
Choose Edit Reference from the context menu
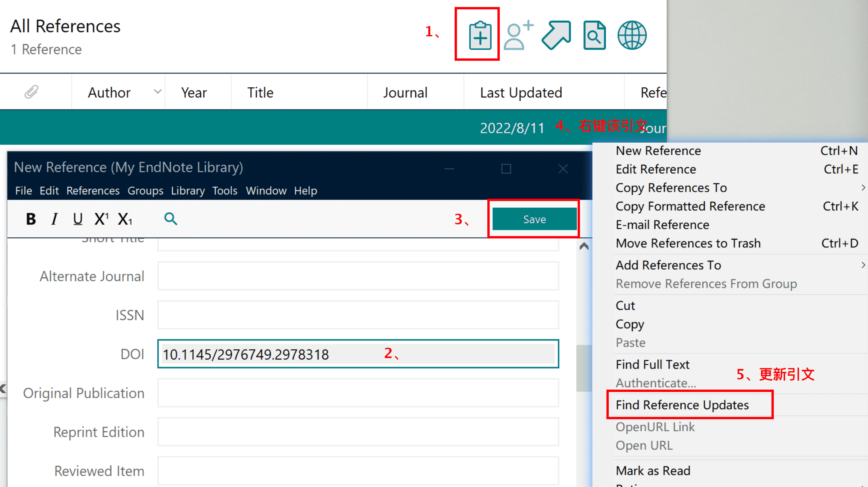pyautogui.click(x=655, y=169)
